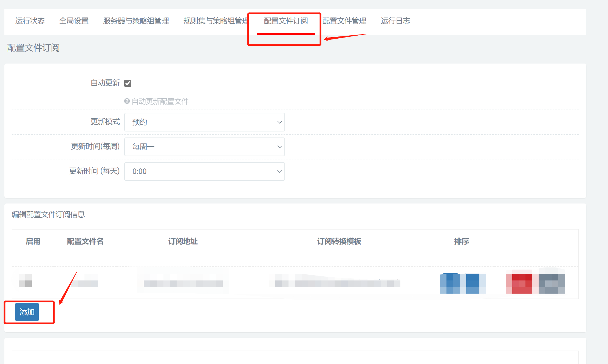Open the 配置文件管理 tab

(344, 21)
